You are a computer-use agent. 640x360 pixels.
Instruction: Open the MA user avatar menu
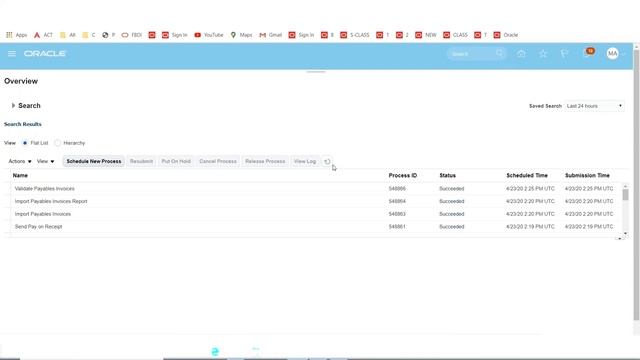612,53
